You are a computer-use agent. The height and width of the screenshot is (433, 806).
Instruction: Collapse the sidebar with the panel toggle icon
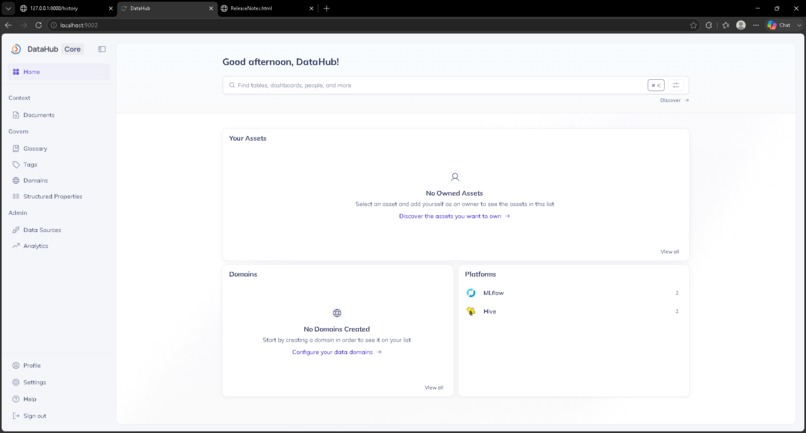point(102,49)
